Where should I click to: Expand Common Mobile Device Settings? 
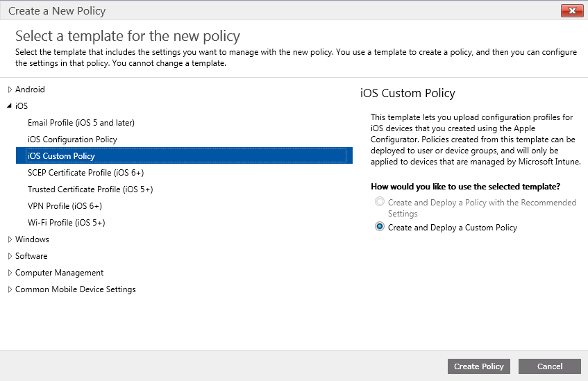point(10,289)
